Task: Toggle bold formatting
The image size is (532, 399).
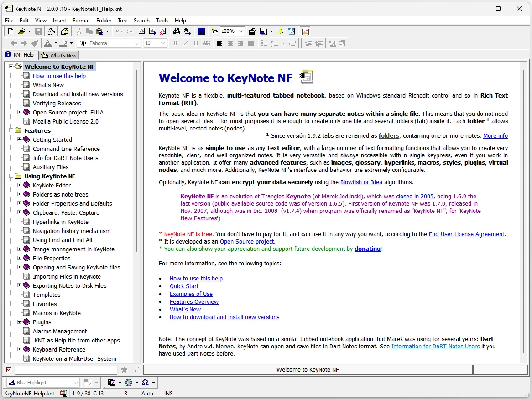Action: [x=175, y=43]
